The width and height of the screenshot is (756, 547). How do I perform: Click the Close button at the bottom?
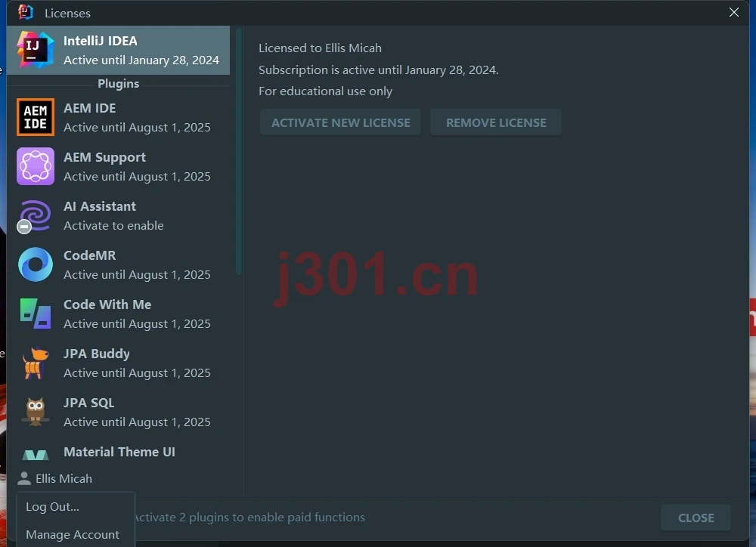coord(696,518)
